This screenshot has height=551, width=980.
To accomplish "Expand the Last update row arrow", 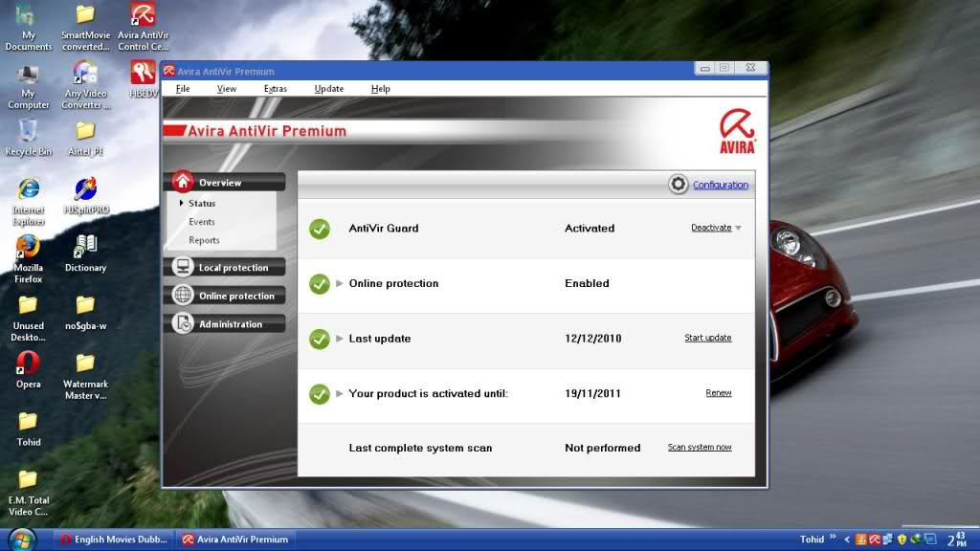I will pos(340,338).
